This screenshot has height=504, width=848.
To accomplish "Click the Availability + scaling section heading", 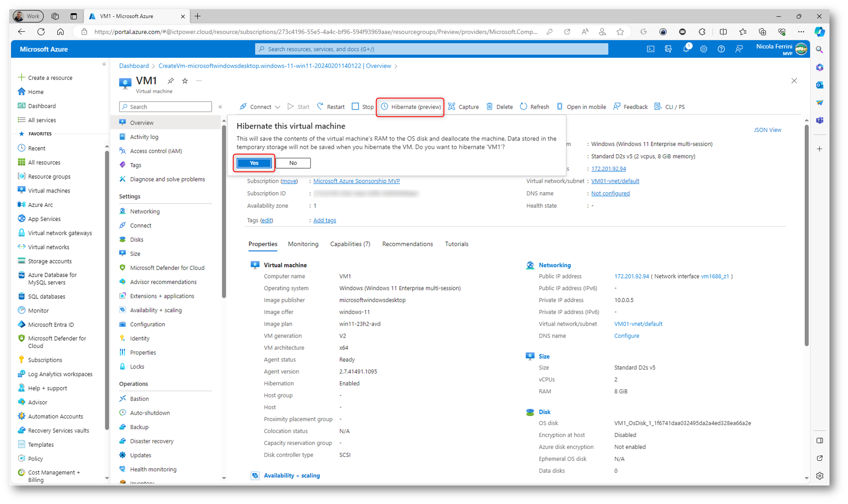I will (291, 475).
